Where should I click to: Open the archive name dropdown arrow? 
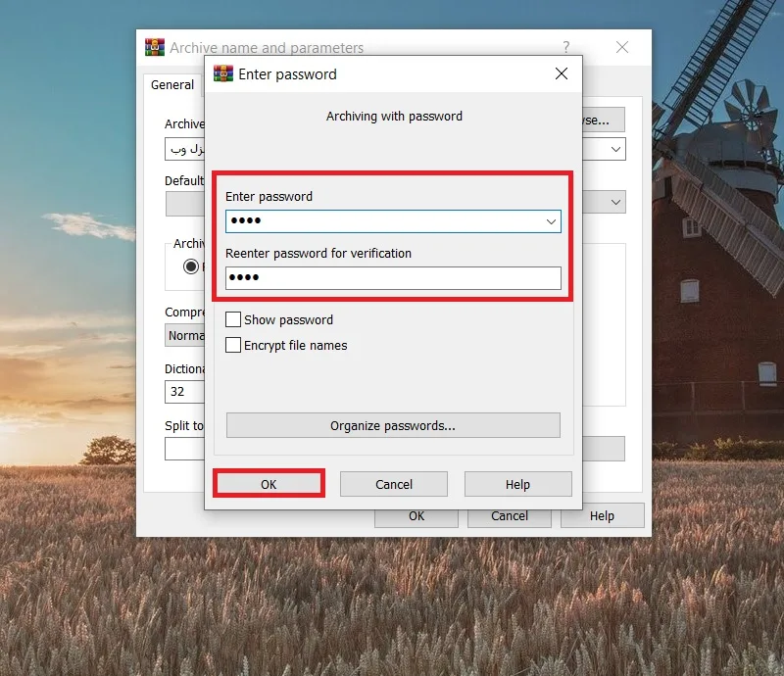pyautogui.click(x=615, y=149)
